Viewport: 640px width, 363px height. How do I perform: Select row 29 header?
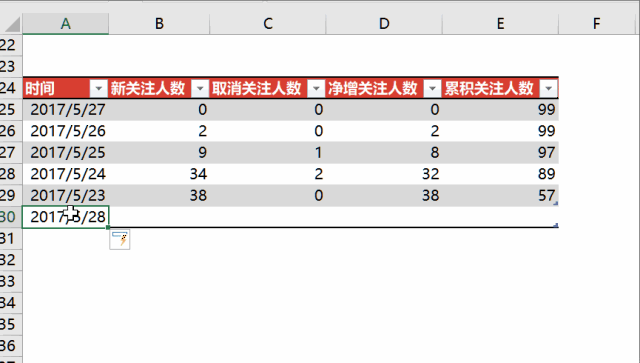(11, 195)
